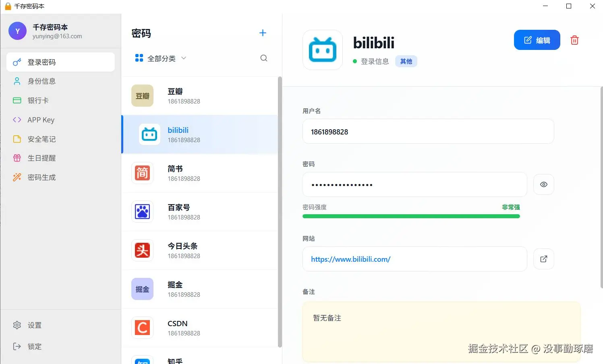Viewport: 603px width, 364px height.
Task: Select the 其他 tag on bilibili
Action: (x=406, y=61)
